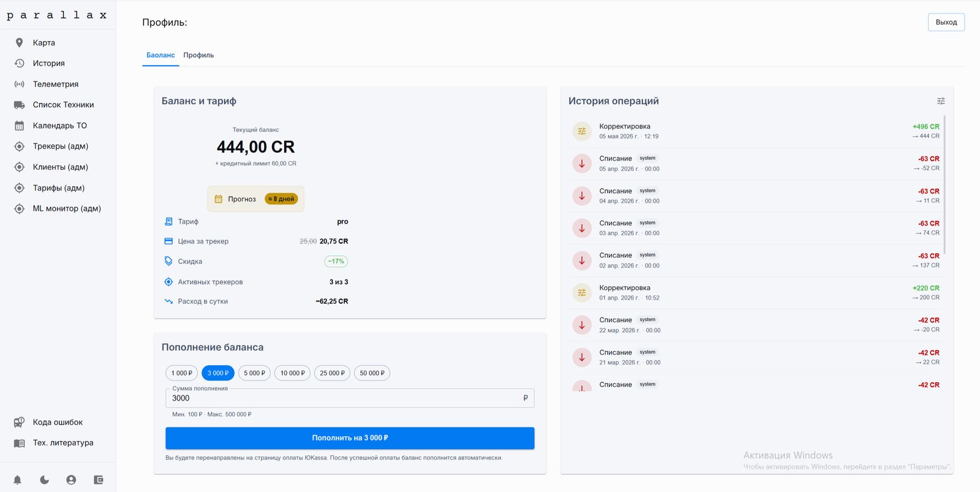Click the −62,25 CR daily expense value
The height and width of the screenshot is (492, 980).
pos(332,301)
